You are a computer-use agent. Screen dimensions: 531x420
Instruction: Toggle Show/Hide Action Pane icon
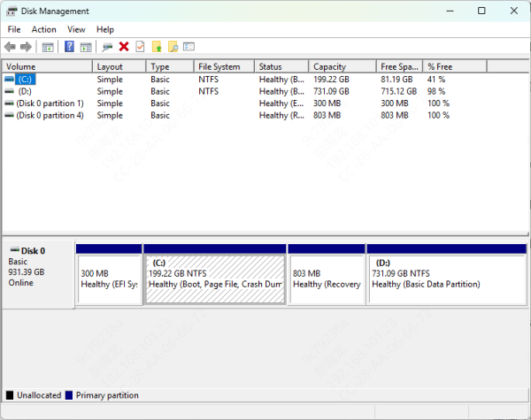[86, 47]
